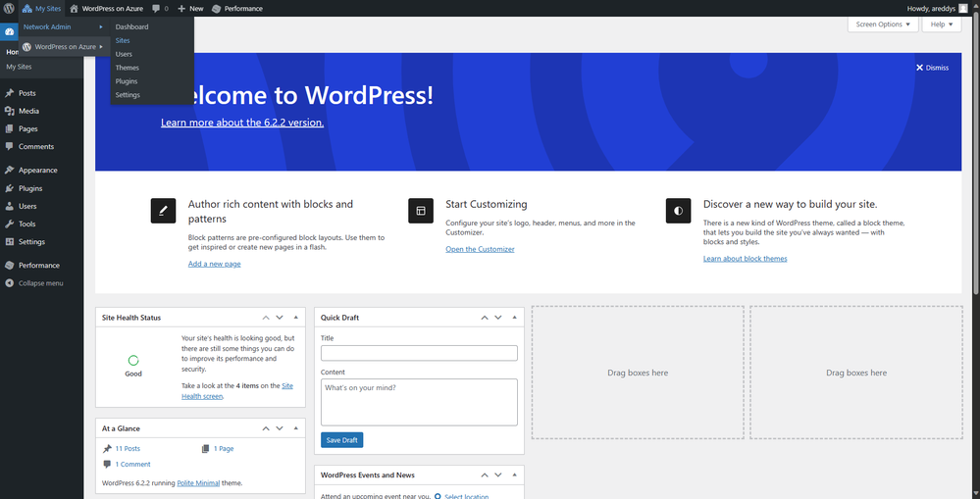Open Performance in the top admin bar
Screen dimensions: 980x499
pos(236,9)
